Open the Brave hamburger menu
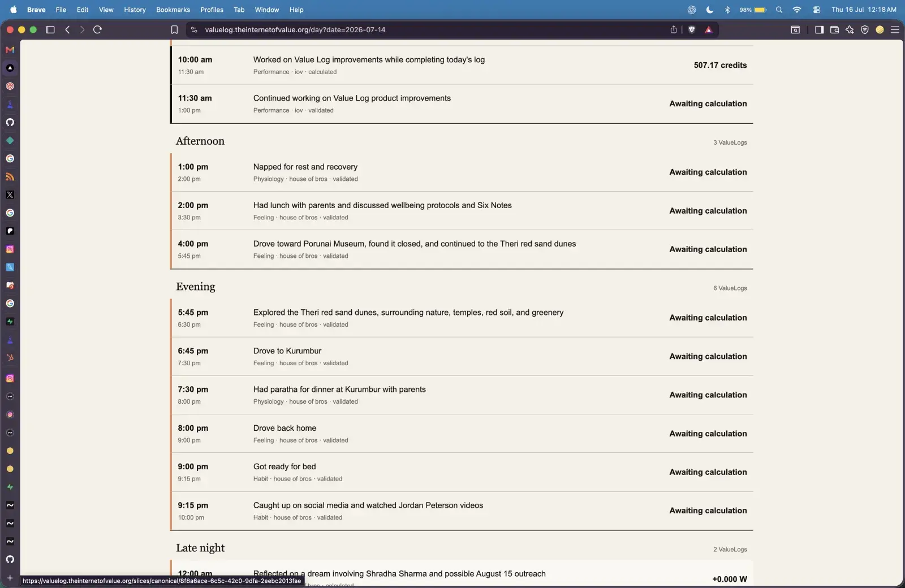 click(895, 29)
